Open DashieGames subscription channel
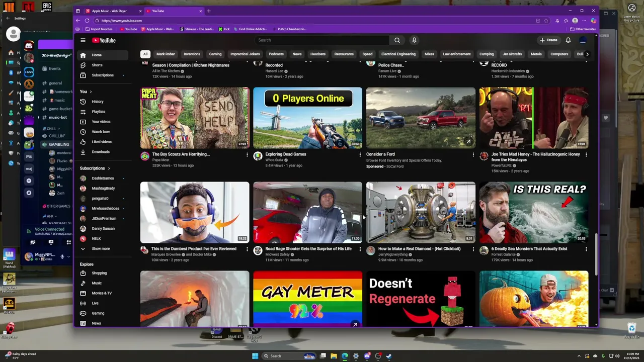The width and height of the screenshot is (644, 362). 103,178
